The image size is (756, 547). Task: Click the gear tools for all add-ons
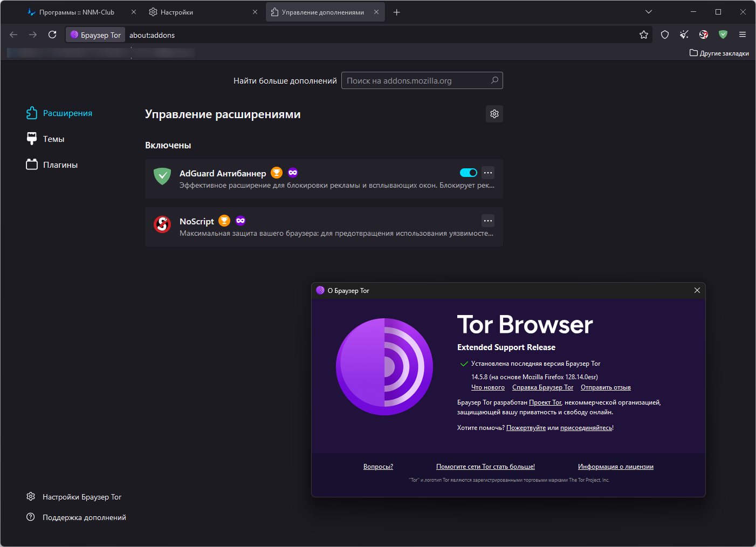tap(494, 114)
